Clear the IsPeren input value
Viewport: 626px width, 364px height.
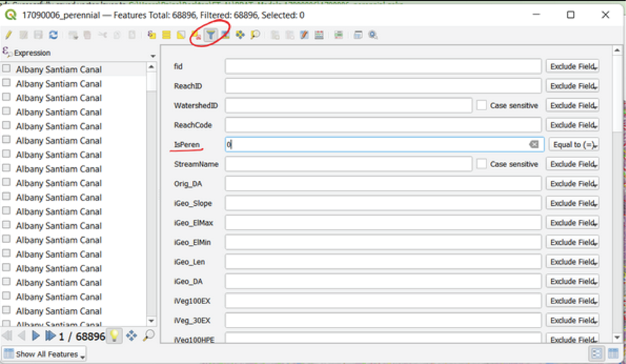tap(534, 144)
